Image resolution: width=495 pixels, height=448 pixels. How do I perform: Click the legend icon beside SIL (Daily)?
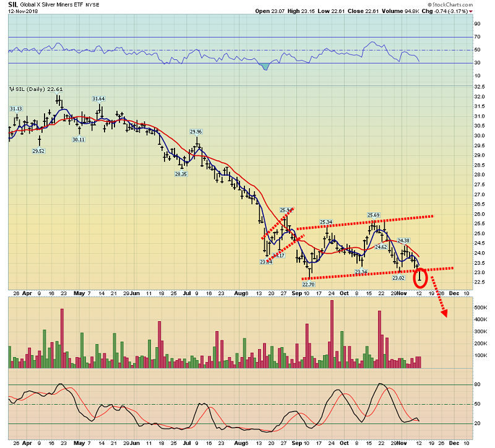point(12,89)
